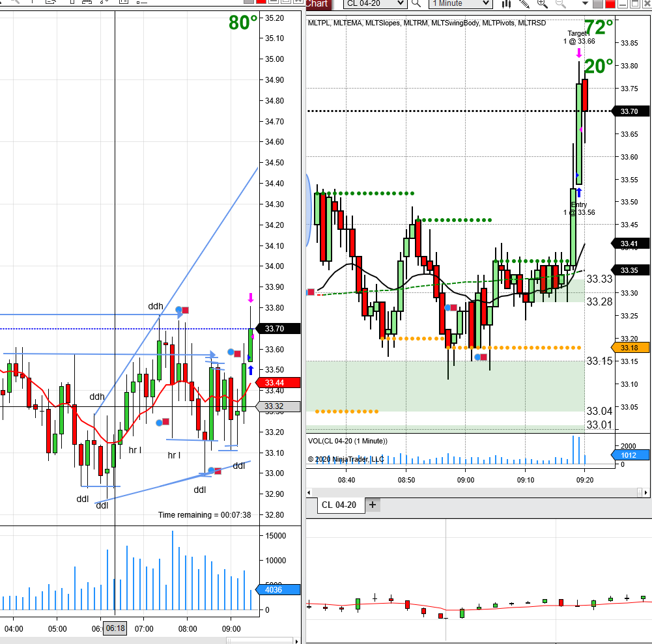Click the 33.33 zone level label
The width and height of the screenshot is (652, 644).
point(599,279)
